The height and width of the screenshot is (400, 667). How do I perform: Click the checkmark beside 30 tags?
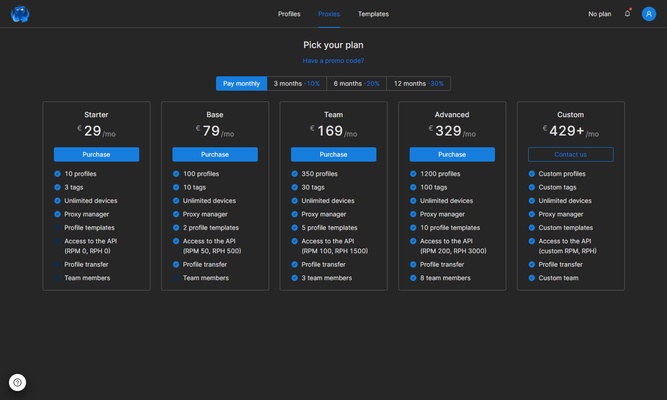(x=294, y=187)
